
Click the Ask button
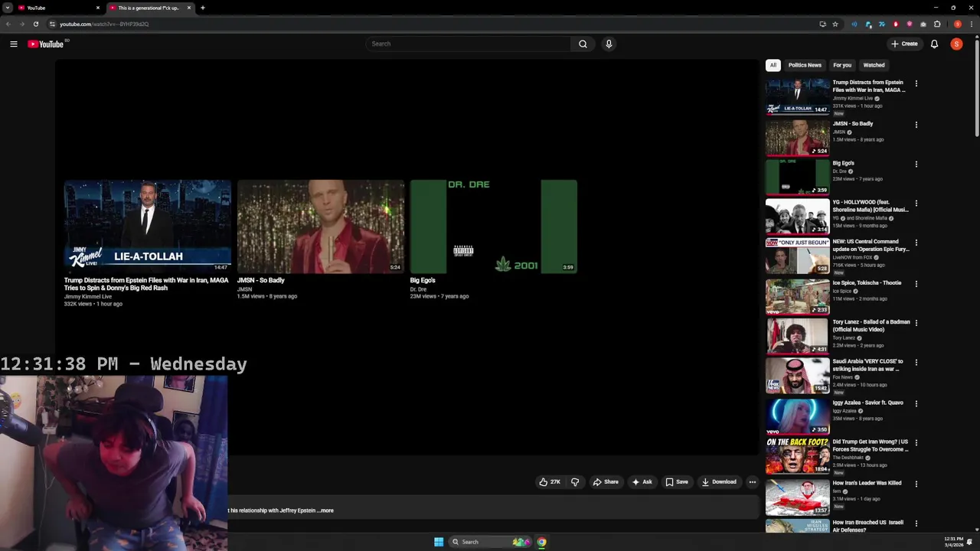point(642,482)
